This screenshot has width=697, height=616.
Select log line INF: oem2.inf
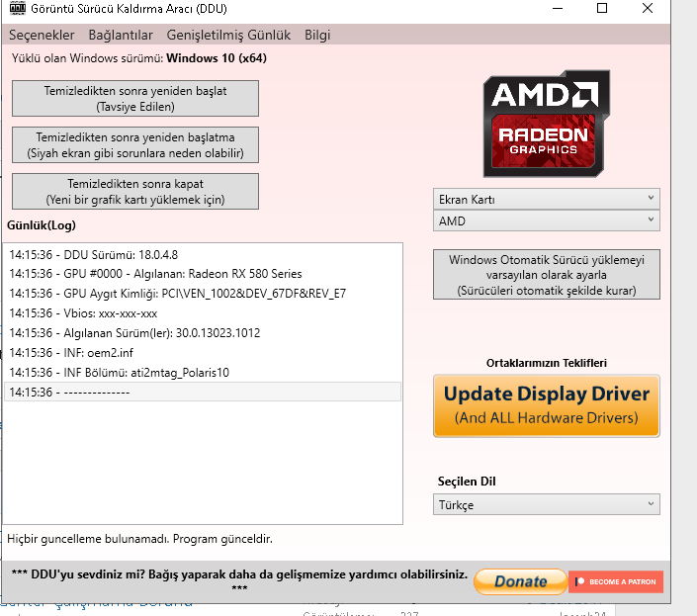coord(203,352)
